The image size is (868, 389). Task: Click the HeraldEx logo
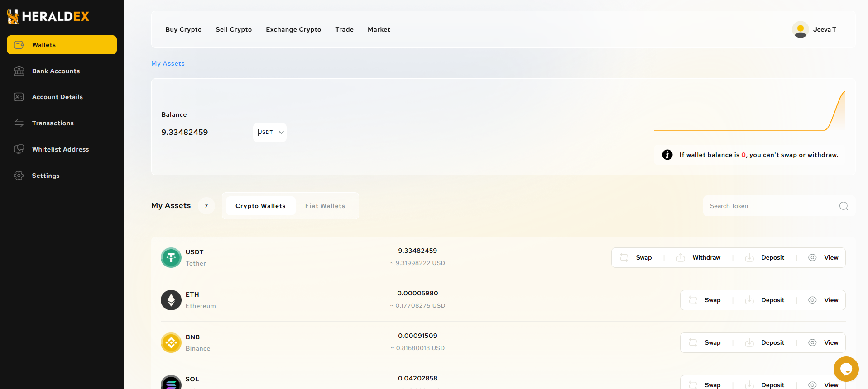point(48,17)
